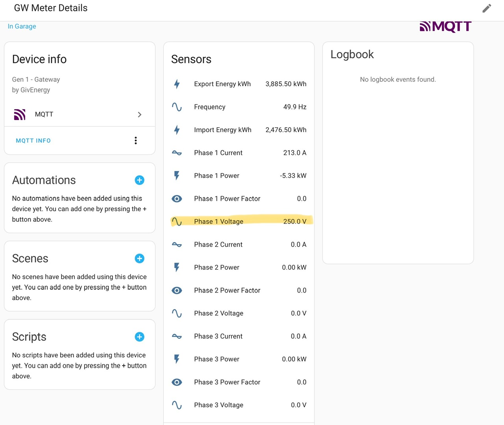This screenshot has width=504, height=425.
Task: Click the Frequency sine wave icon
Action: point(177,107)
